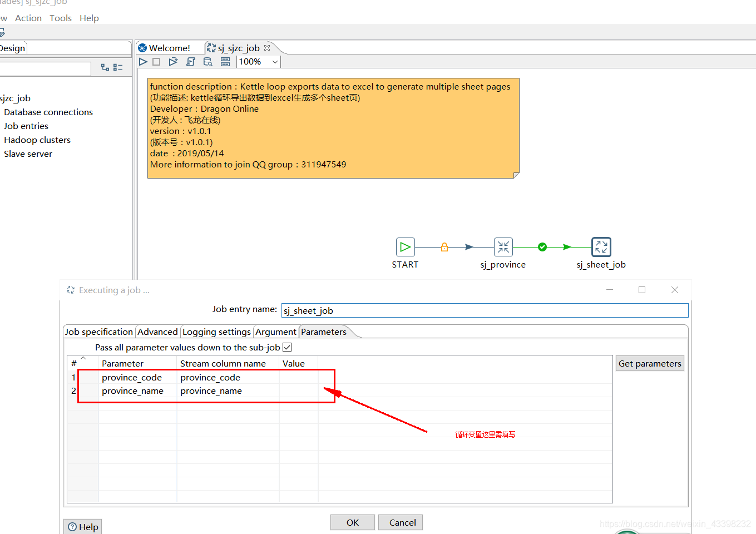Viewport: 756px width, 534px height.
Task: Open the Help menu
Action: [89, 18]
